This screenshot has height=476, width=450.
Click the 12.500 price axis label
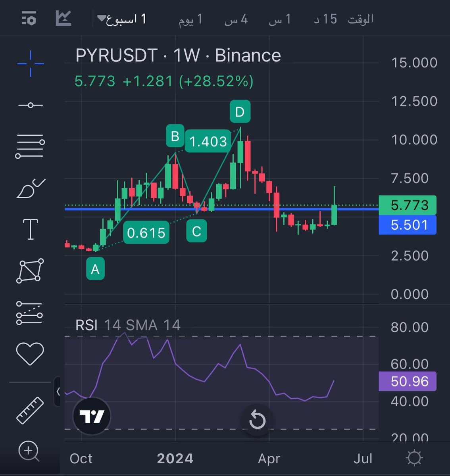click(x=414, y=101)
